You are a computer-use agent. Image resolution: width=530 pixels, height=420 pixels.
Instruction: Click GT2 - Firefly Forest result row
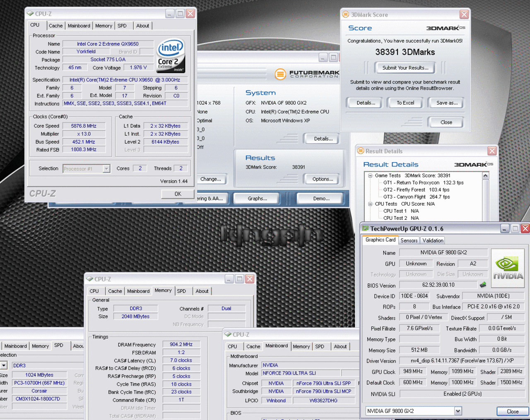tap(416, 190)
